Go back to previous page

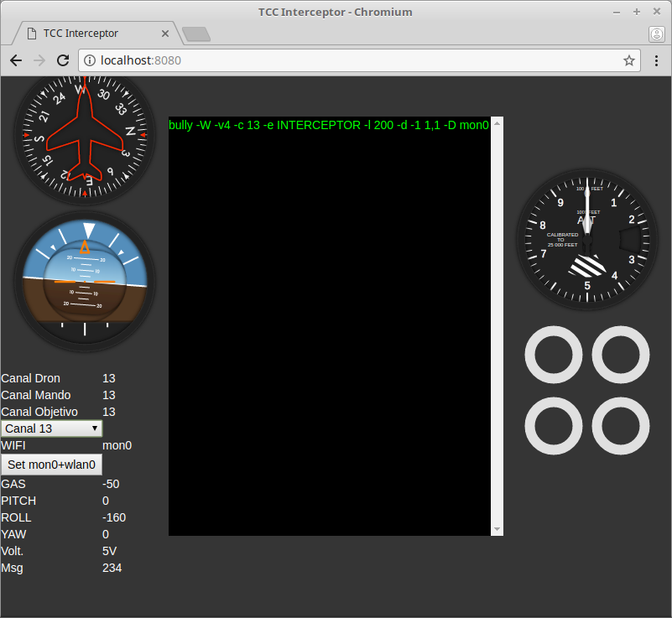pos(16,60)
